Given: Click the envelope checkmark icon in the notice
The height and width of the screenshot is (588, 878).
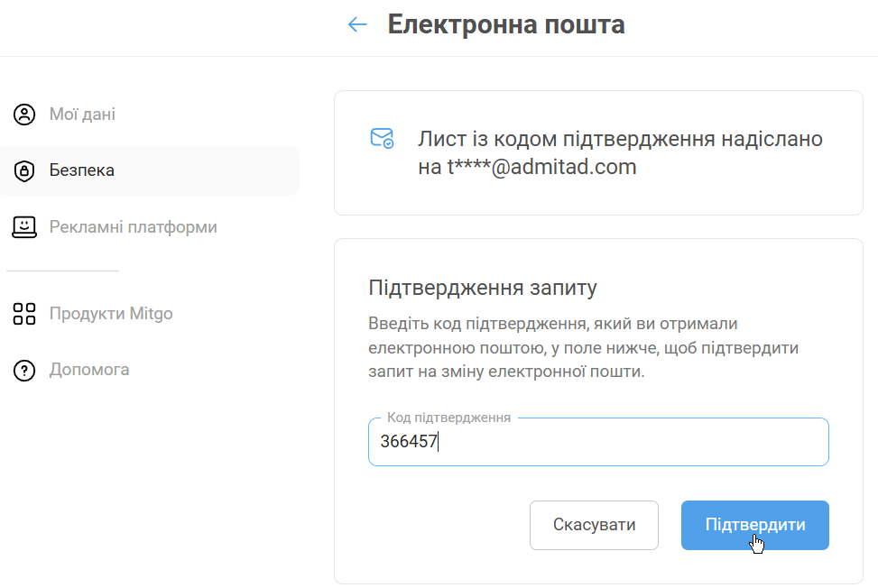Looking at the screenshot, I should coord(383,138).
